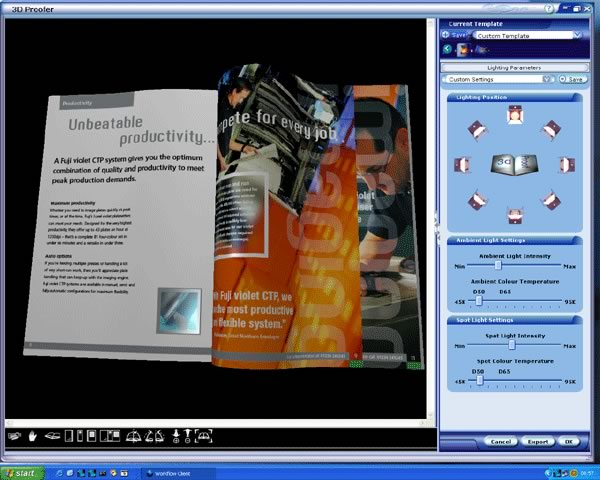The width and height of the screenshot is (600, 480).
Task: Click the Export button
Action: tap(538, 442)
